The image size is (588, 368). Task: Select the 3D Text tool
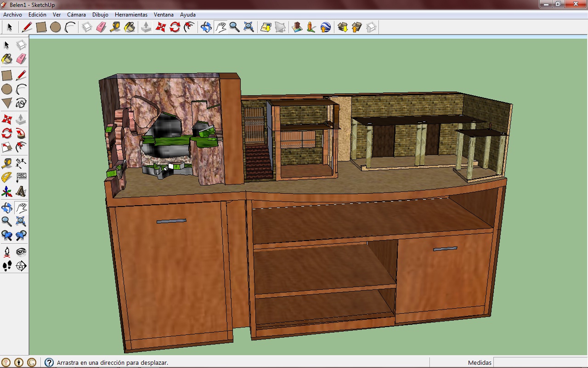(21, 191)
